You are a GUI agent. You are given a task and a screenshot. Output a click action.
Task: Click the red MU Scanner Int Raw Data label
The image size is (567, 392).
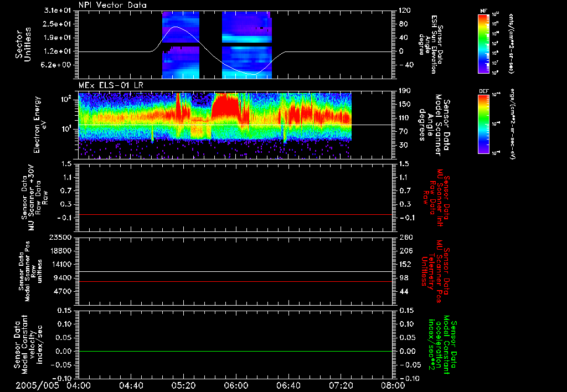tap(437, 198)
